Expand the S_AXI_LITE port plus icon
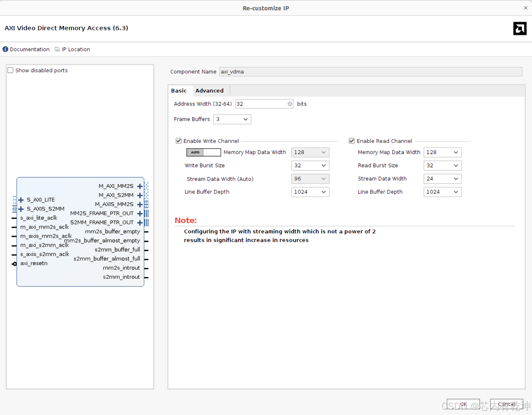 point(21,200)
